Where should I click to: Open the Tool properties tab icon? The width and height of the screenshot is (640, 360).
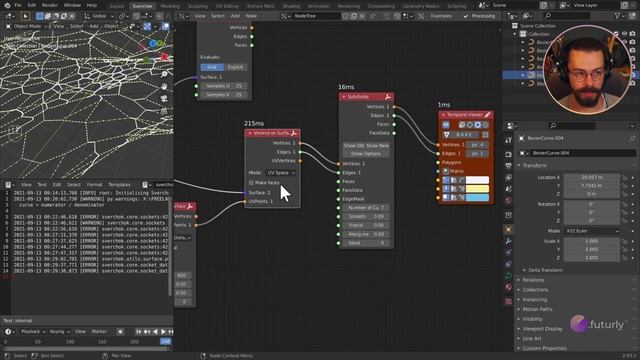coord(508,140)
